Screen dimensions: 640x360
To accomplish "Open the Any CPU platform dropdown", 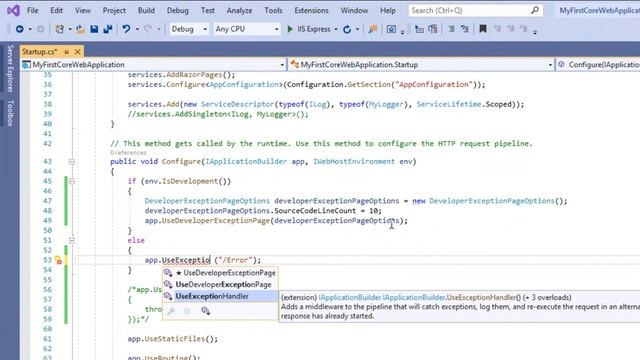I will [247, 29].
